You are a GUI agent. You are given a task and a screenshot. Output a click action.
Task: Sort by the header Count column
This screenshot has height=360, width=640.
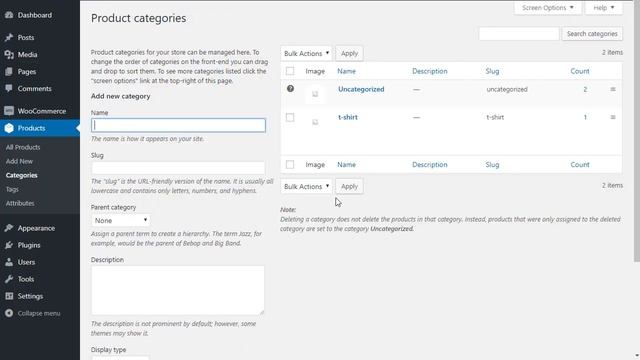[580, 71]
